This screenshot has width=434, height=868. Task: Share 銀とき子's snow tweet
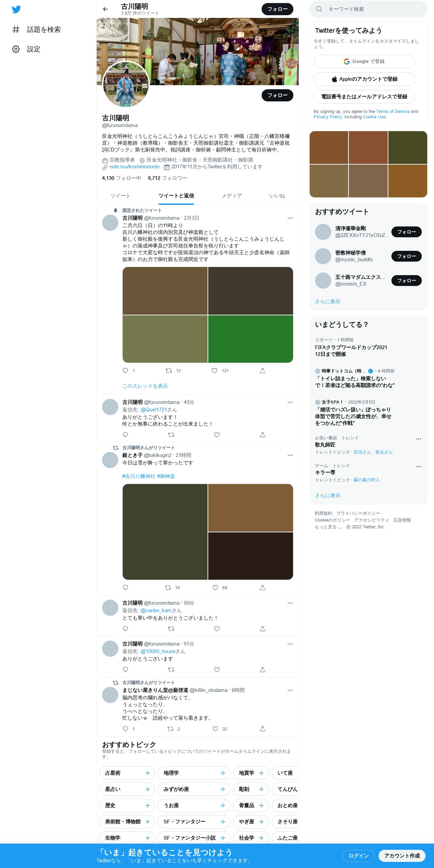263,587
